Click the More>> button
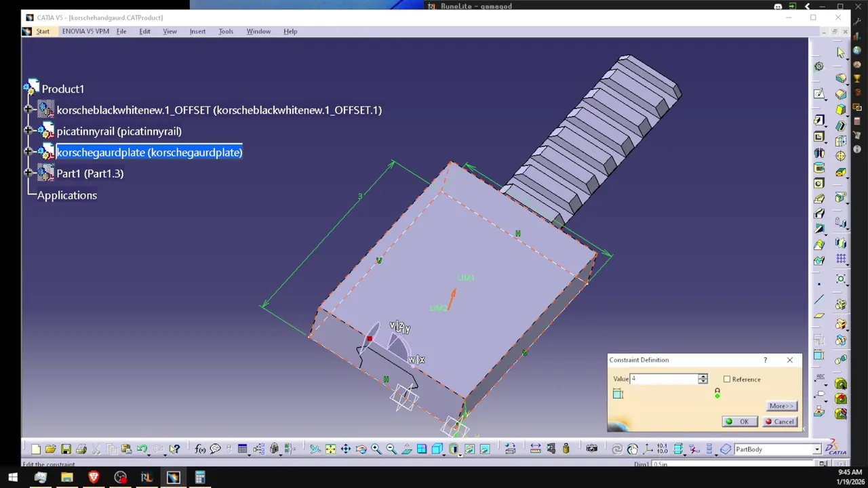 tap(781, 406)
